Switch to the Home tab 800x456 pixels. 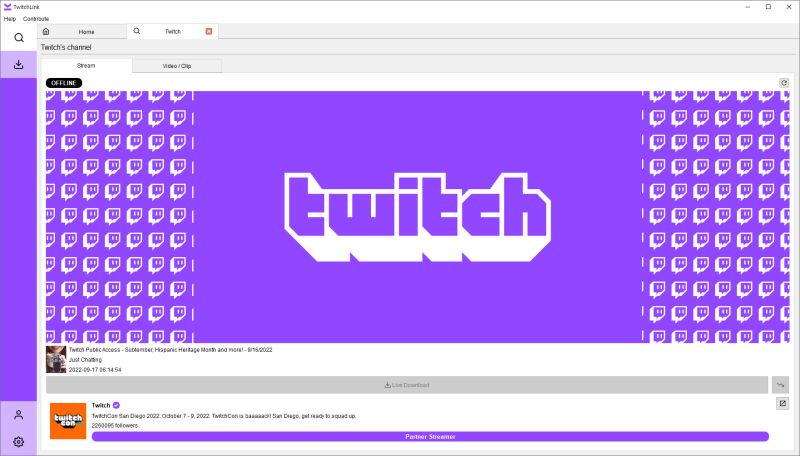coord(82,32)
